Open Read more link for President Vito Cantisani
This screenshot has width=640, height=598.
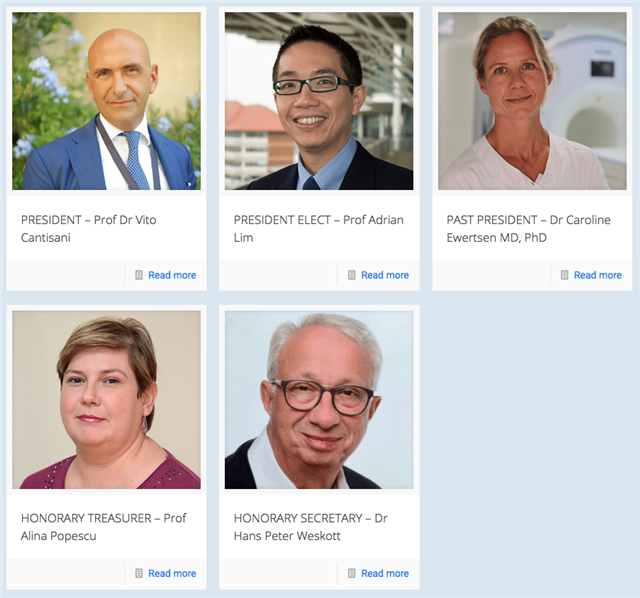172,275
